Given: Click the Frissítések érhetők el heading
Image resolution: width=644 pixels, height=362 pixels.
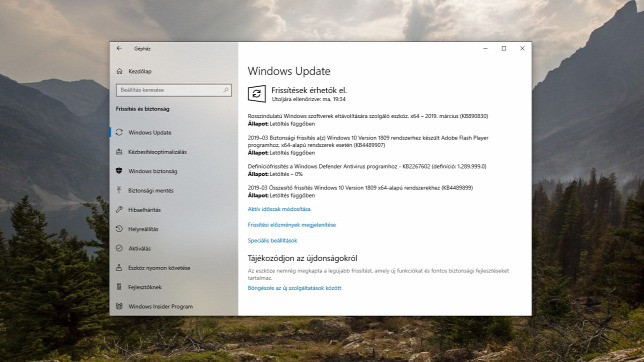Looking at the screenshot, I should pyautogui.click(x=309, y=90).
